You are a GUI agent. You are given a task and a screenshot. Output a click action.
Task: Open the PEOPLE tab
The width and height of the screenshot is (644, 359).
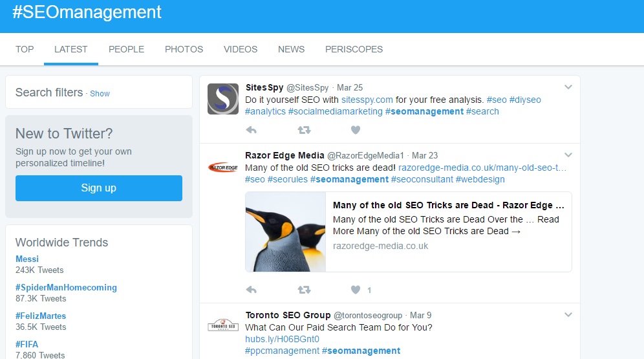tap(127, 49)
